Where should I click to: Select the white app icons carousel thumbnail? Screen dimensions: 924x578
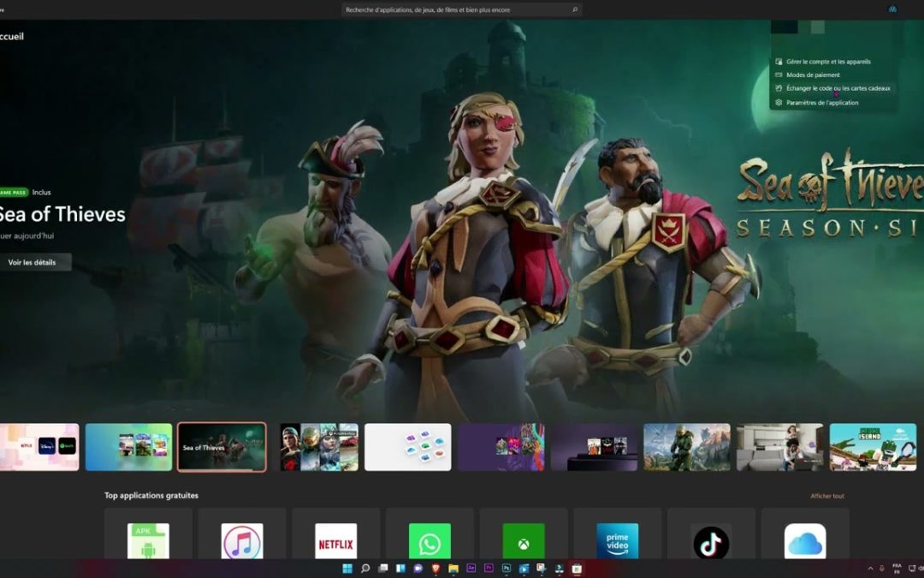(x=408, y=447)
